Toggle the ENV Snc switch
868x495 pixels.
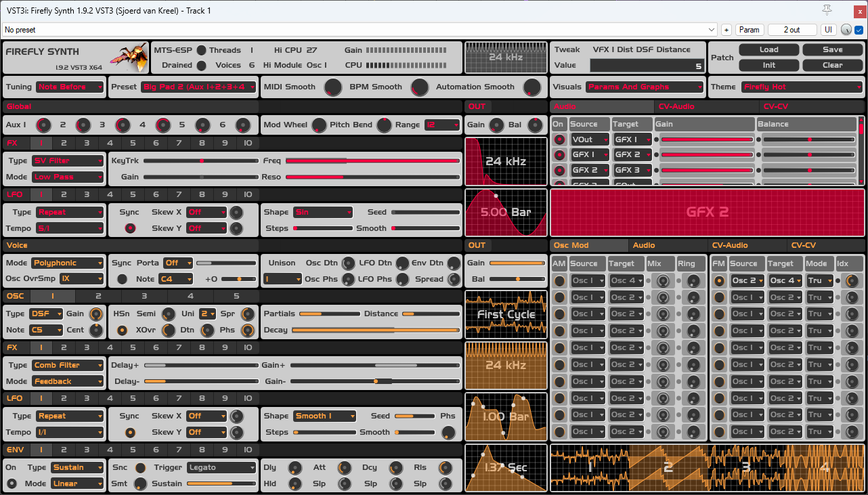[x=140, y=467]
